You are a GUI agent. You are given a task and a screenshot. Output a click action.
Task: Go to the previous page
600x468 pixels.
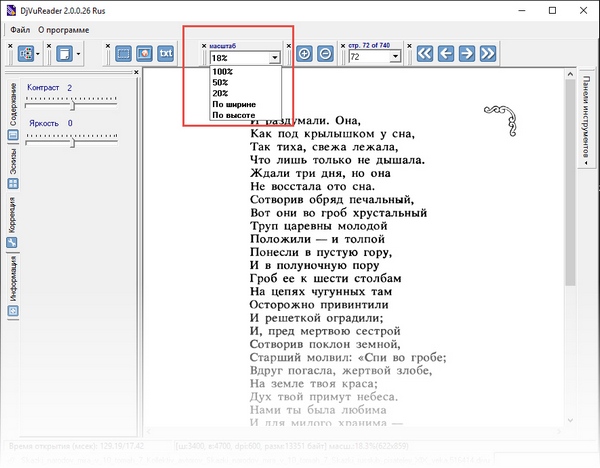pos(446,53)
